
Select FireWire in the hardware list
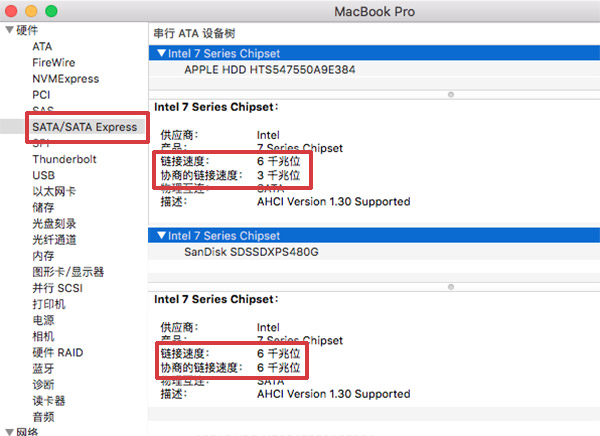53,62
